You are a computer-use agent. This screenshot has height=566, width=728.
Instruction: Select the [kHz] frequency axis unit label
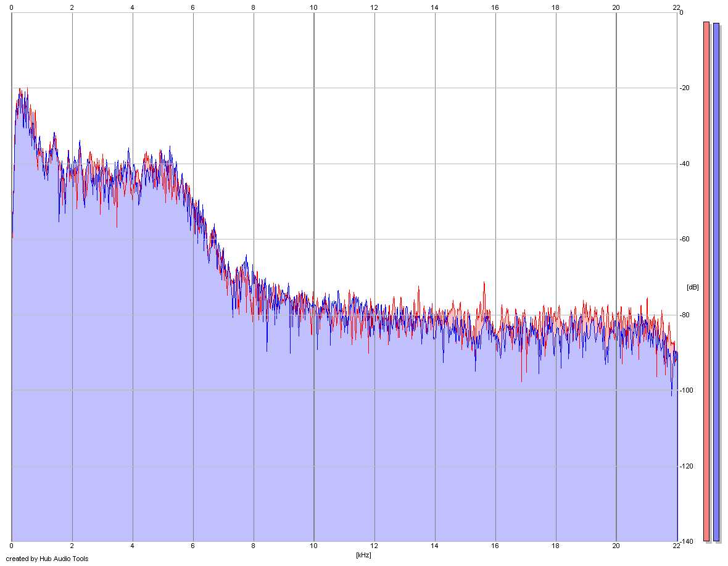pos(363,555)
